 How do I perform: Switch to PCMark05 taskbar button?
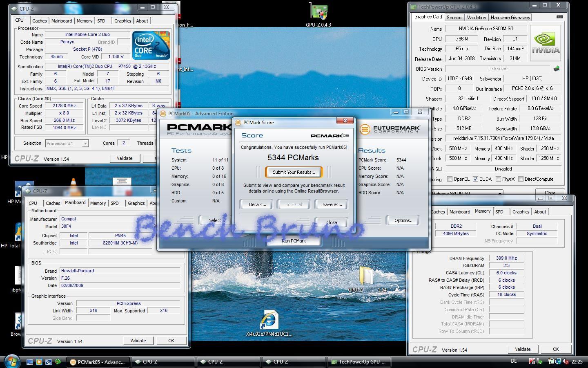tap(98, 362)
